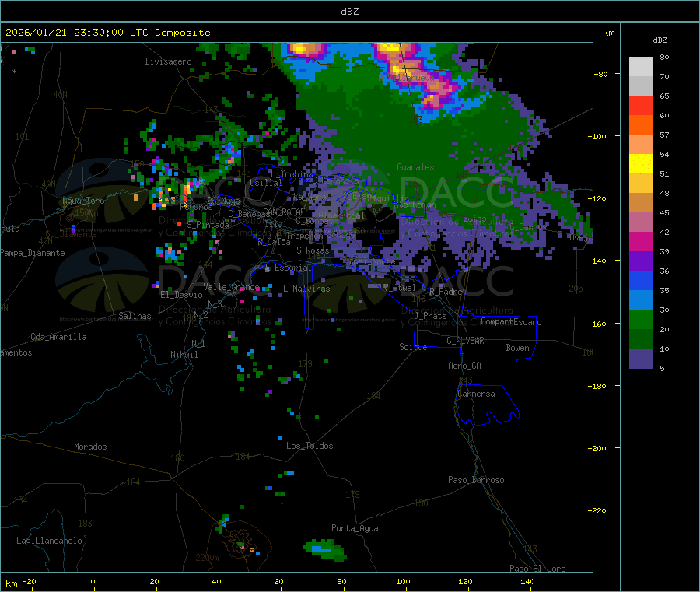The width and height of the screenshot is (700, 592).
Task: Select the 'Morados' map label
Action: [90, 447]
